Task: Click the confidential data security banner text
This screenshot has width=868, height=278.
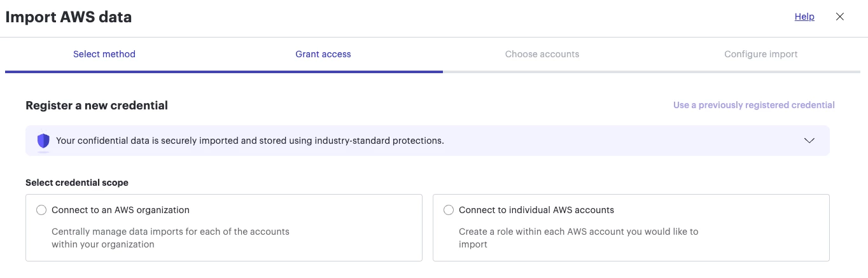Action: click(x=250, y=141)
